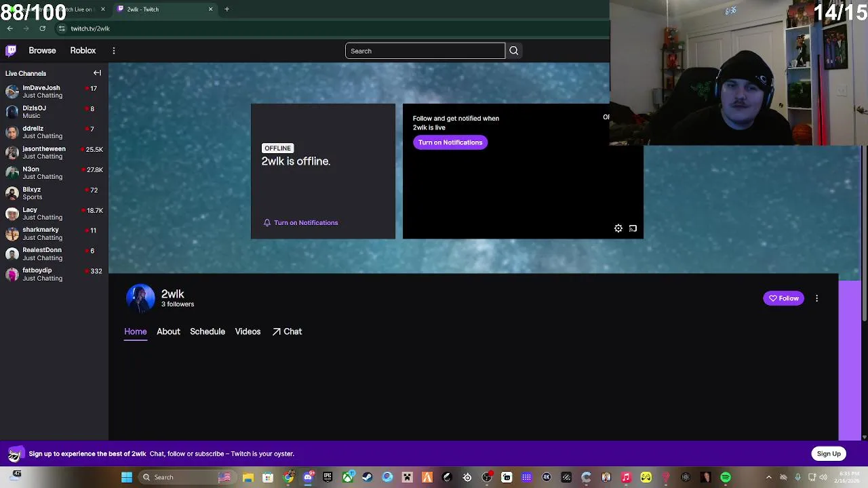Open the Roblox category link
The image size is (868, 488).
tap(83, 50)
